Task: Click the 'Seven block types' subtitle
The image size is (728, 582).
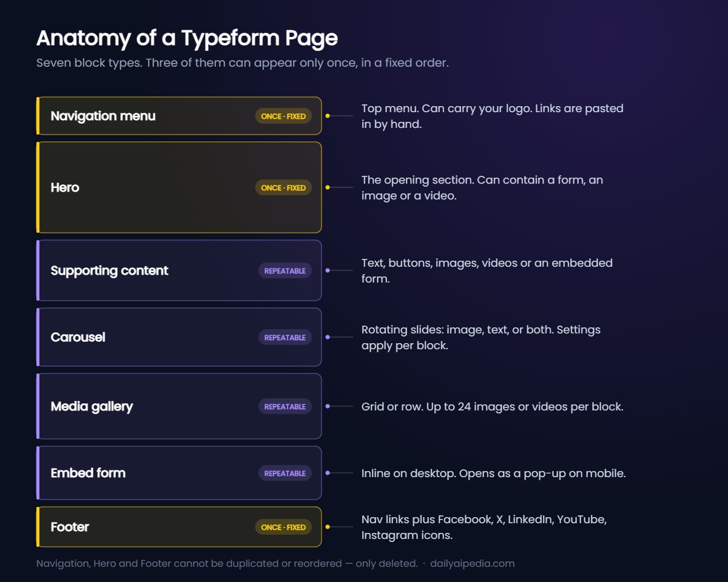Action: pyautogui.click(x=243, y=63)
